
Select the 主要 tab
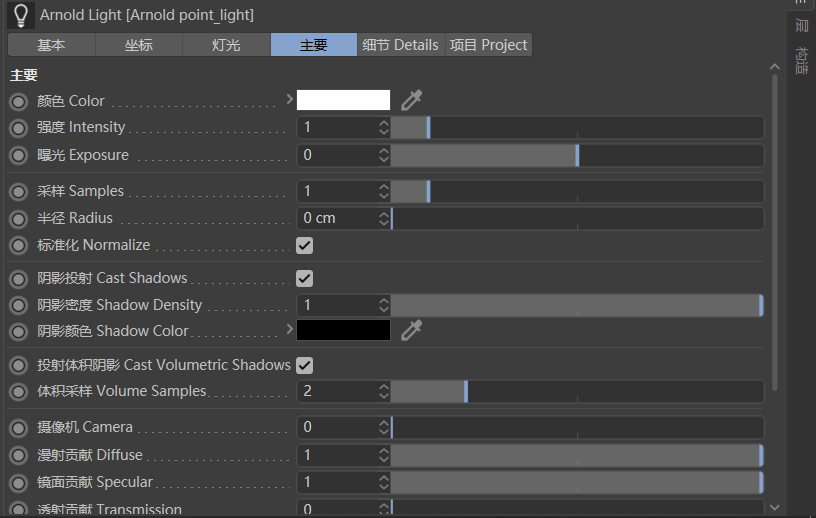(x=314, y=45)
